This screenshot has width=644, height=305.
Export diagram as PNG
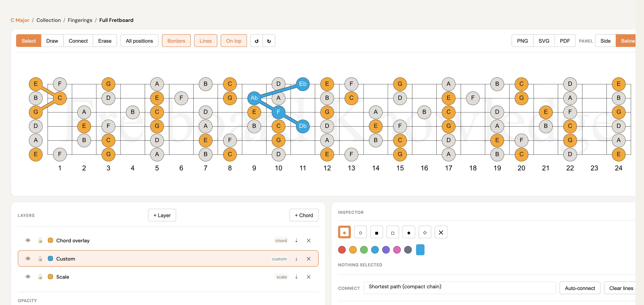coord(522,41)
